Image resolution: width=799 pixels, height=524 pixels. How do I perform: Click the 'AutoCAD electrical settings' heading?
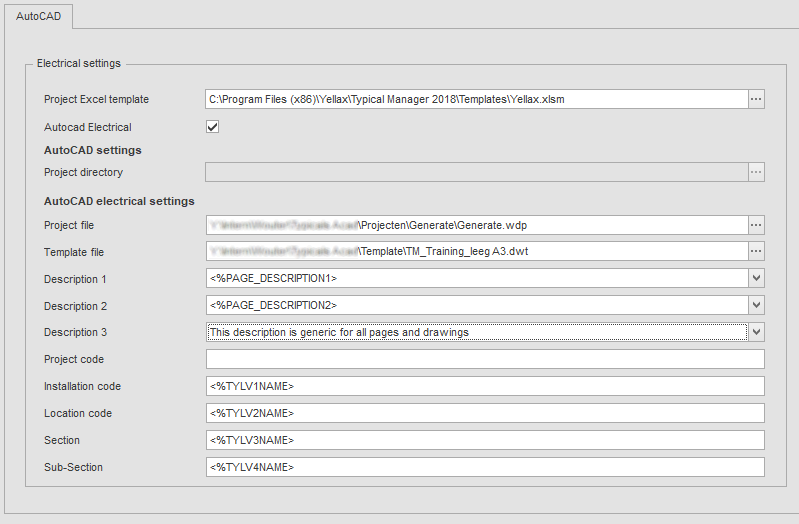pos(119,201)
